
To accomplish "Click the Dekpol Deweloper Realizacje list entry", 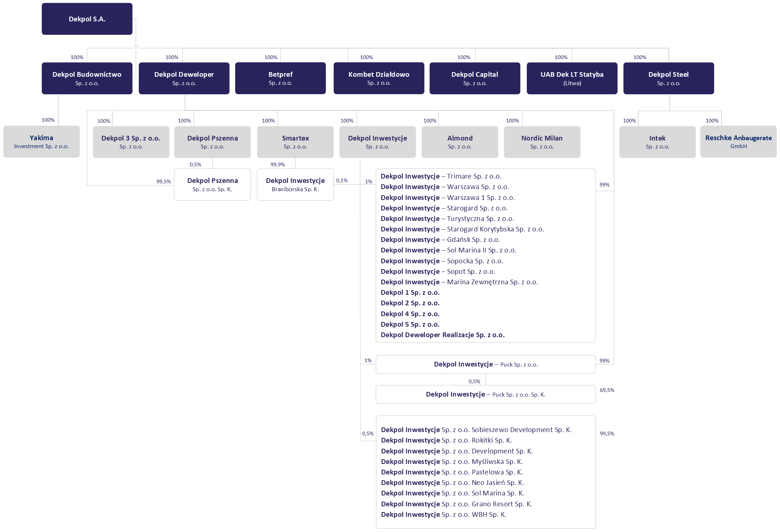I will pos(442,335).
